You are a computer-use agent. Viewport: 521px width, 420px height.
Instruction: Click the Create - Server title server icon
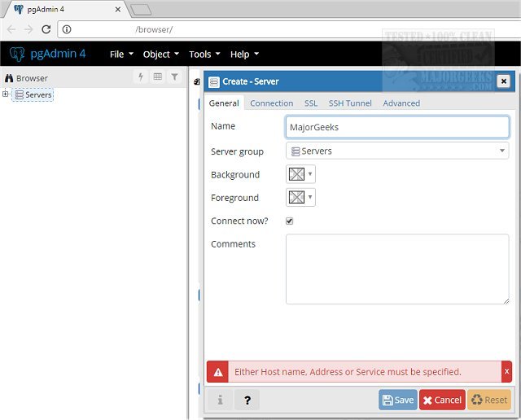214,81
